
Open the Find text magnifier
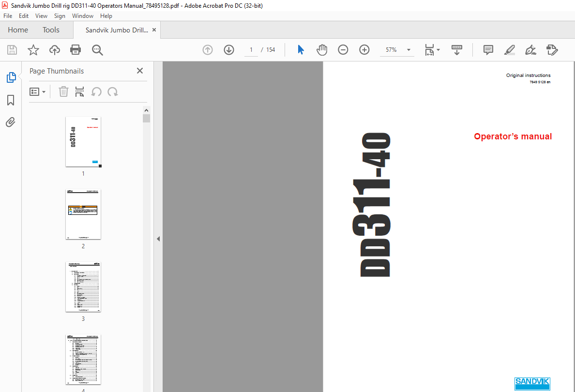(x=97, y=50)
